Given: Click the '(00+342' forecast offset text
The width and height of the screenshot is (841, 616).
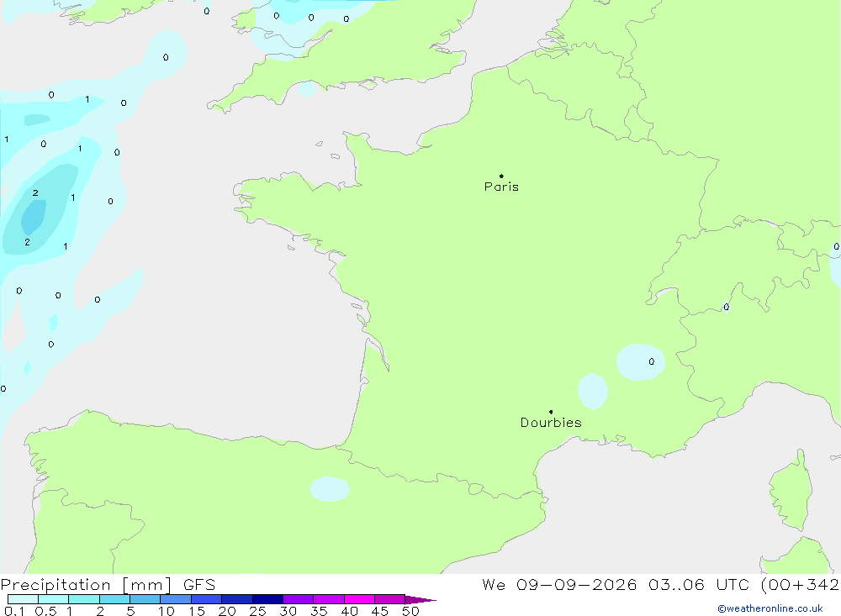Looking at the screenshot, I should [x=801, y=585].
